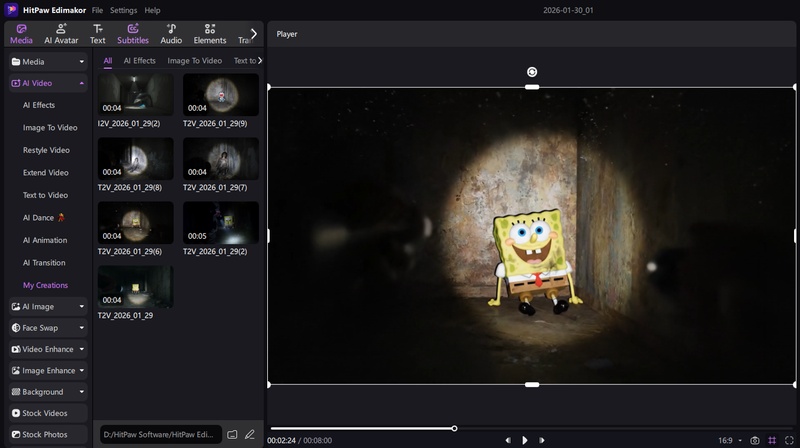Image resolution: width=800 pixels, height=448 pixels.
Task: Open the output folder icon
Action: click(232, 435)
